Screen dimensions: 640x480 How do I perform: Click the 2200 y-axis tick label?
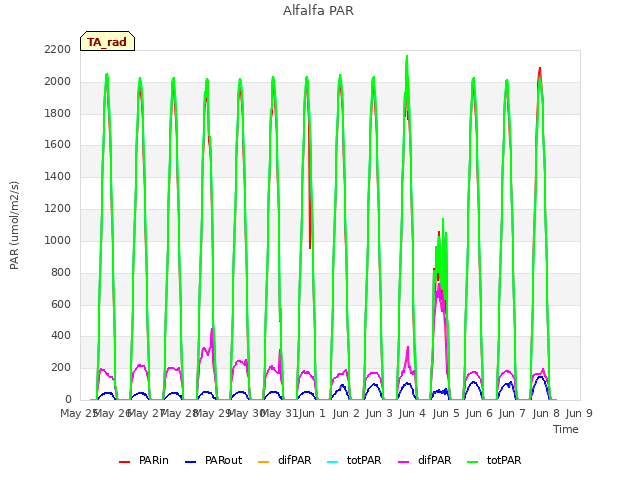click(x=58, y=49)
